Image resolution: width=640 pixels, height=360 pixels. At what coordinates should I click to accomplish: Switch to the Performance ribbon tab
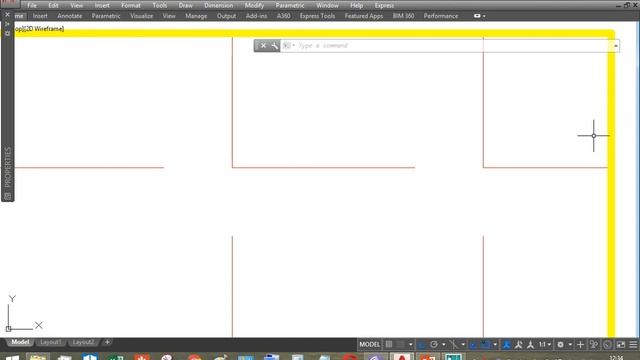click(440, 16)
